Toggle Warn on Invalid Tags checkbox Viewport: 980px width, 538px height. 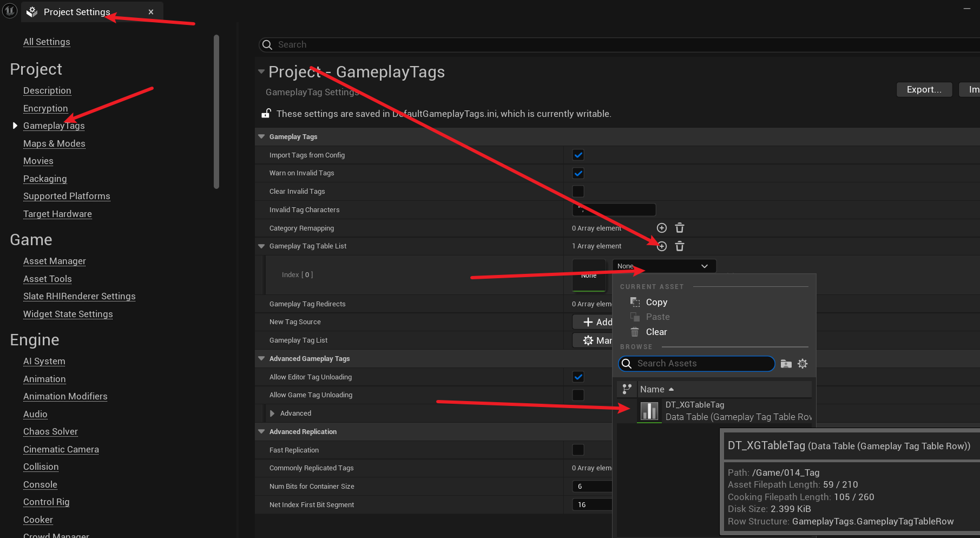coord(578,173)
